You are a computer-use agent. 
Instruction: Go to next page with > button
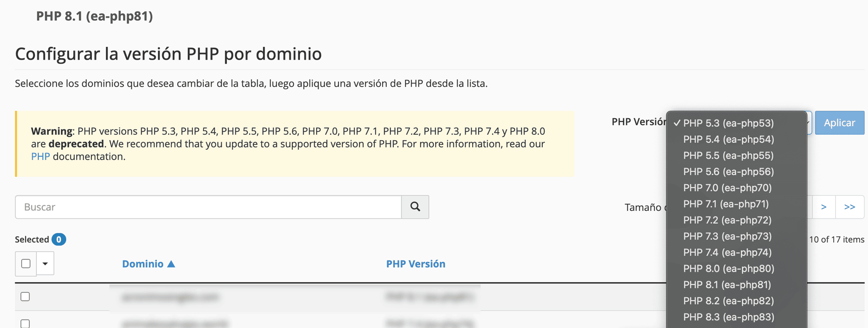coord(824,207)
